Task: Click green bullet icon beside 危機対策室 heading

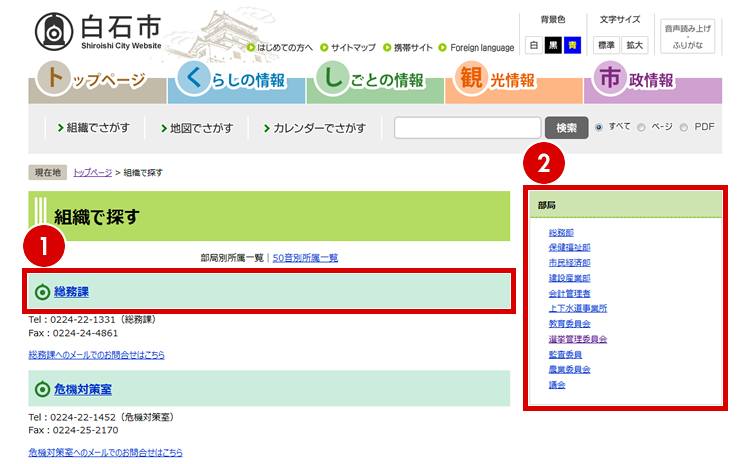Action: 42,389
